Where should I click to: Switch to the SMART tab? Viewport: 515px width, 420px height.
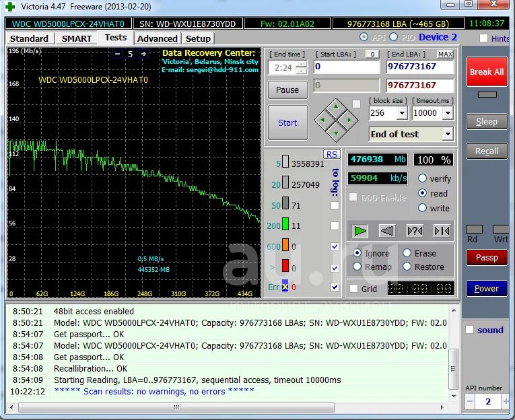(x=77, y=38)
